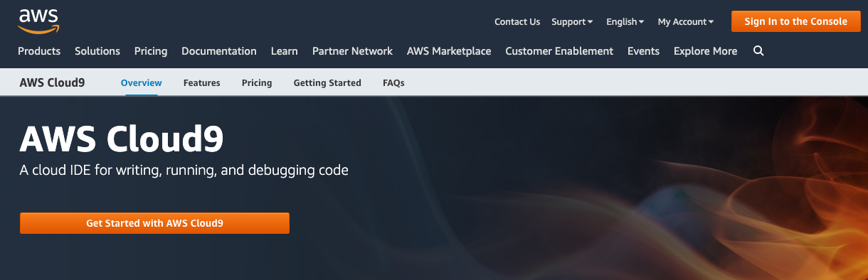Open the Solutions menu

pos(97,51)
